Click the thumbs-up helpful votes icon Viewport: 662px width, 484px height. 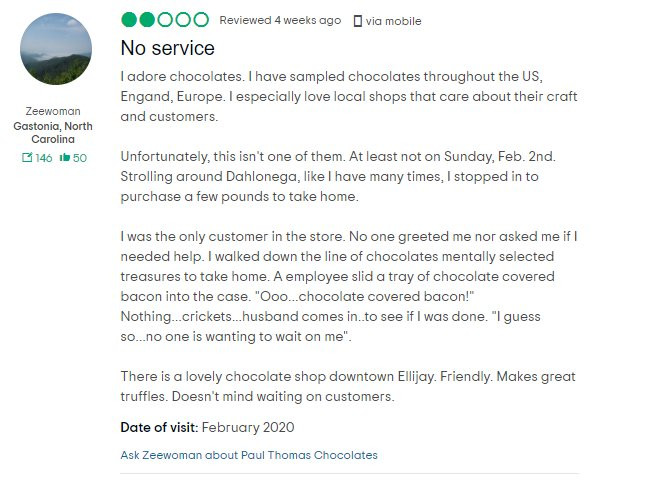(x=65, y=158)
